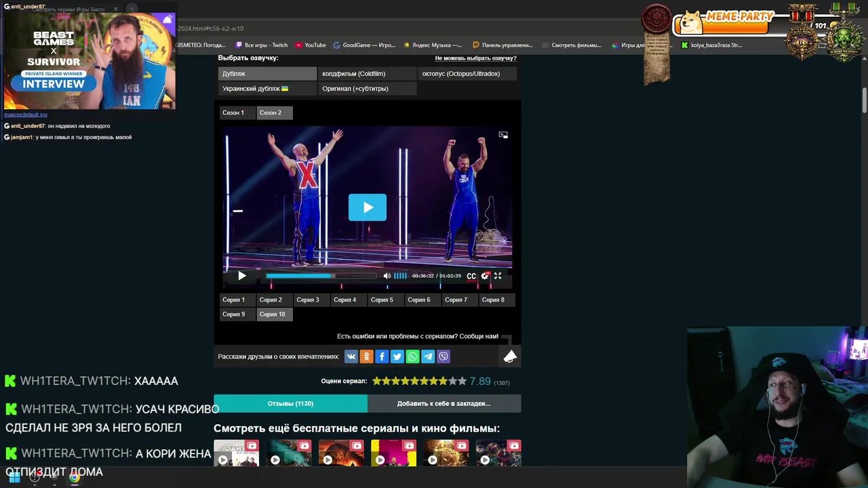Screen dimensions: 868x488
Task: Select колдфильм (Coldfilm) voiceover
Action: point(367,73)
